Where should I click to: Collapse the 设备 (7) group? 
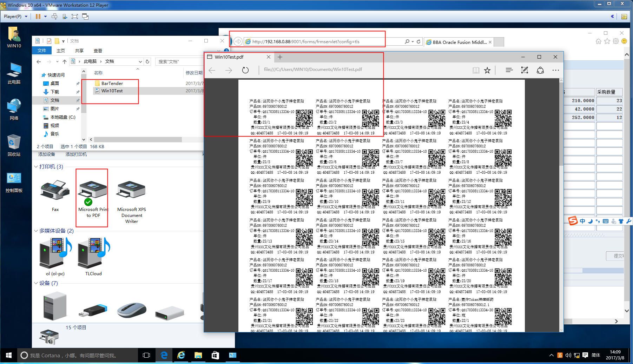coord(36,283)
